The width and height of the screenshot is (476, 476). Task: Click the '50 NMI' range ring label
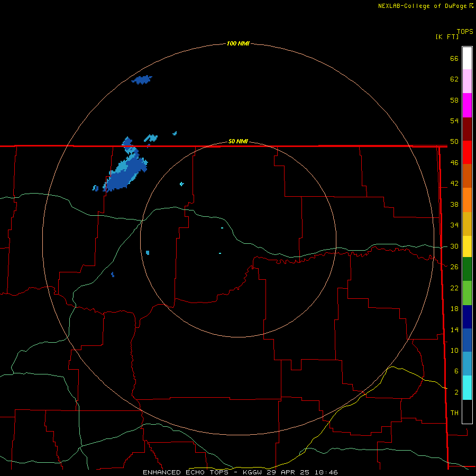tap(238, 141)
